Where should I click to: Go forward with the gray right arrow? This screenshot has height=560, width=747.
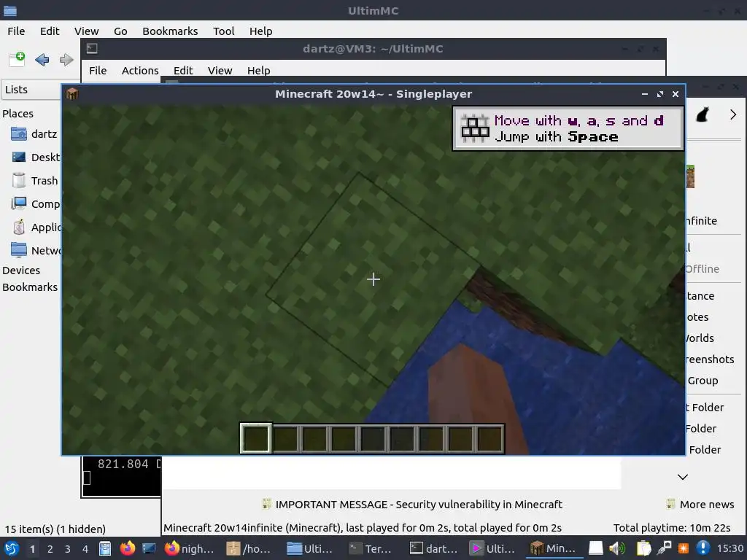coord(66,60)
